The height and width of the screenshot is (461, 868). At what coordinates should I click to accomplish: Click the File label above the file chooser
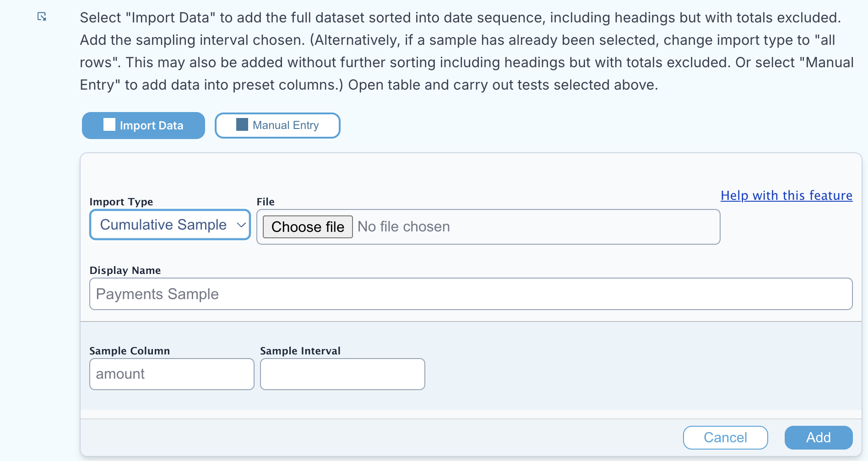click(266, 202)
